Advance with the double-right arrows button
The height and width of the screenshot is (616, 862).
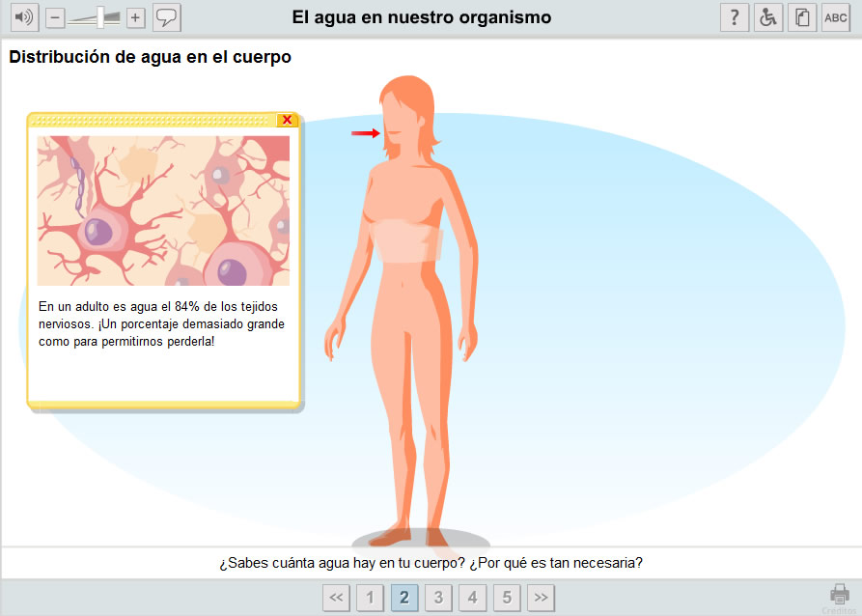[541, 598]
